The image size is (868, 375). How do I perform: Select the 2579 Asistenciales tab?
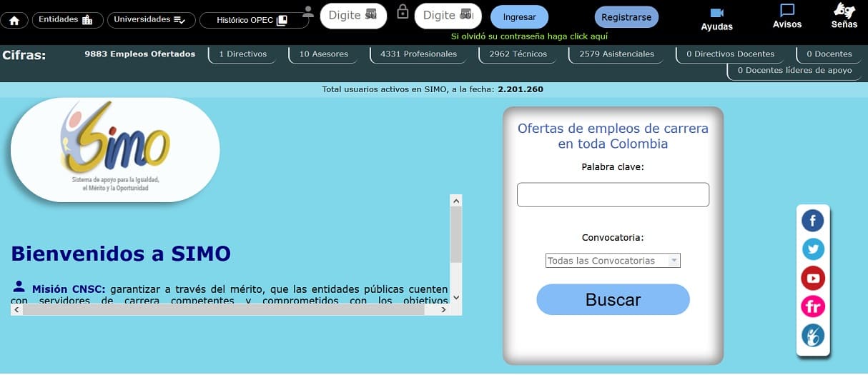[616, 54]
